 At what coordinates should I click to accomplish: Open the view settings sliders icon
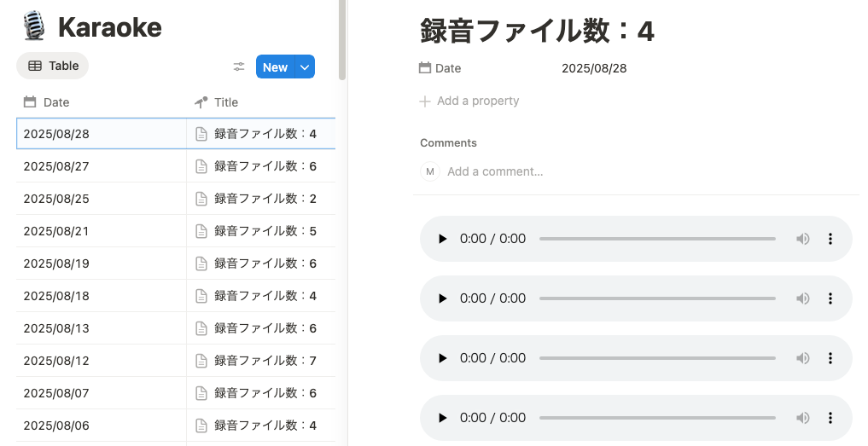click(x=239, y=67)
